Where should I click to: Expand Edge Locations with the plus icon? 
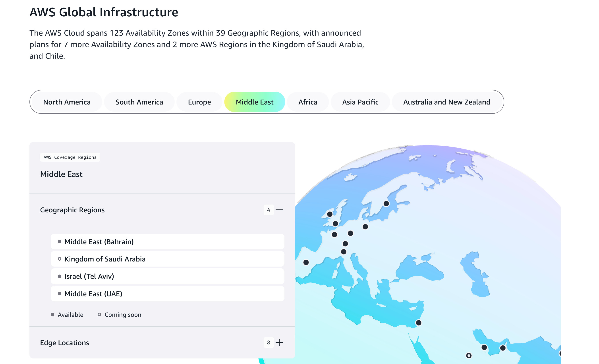pyautogui.click(x=279, y=342)
